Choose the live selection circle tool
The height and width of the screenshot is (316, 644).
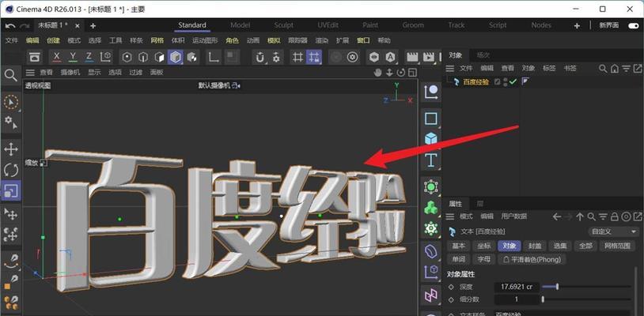[10, 102]
